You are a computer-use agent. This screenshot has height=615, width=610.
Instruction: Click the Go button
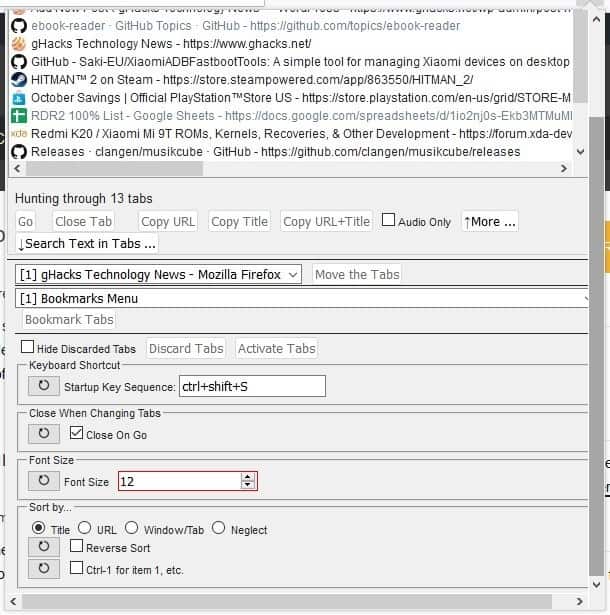point(25,222)
